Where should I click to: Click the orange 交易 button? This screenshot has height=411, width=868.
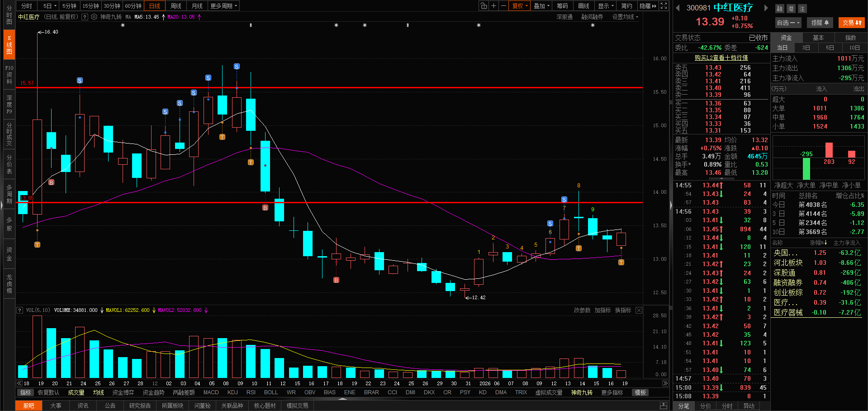pyautogui.click(x=852, y=23)
